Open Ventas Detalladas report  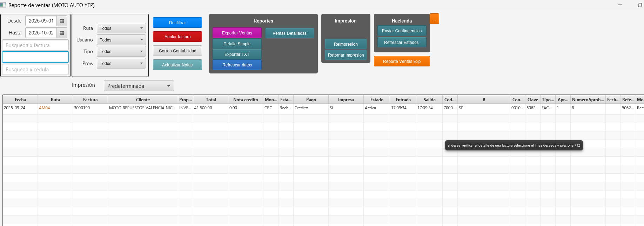point(289,33)
